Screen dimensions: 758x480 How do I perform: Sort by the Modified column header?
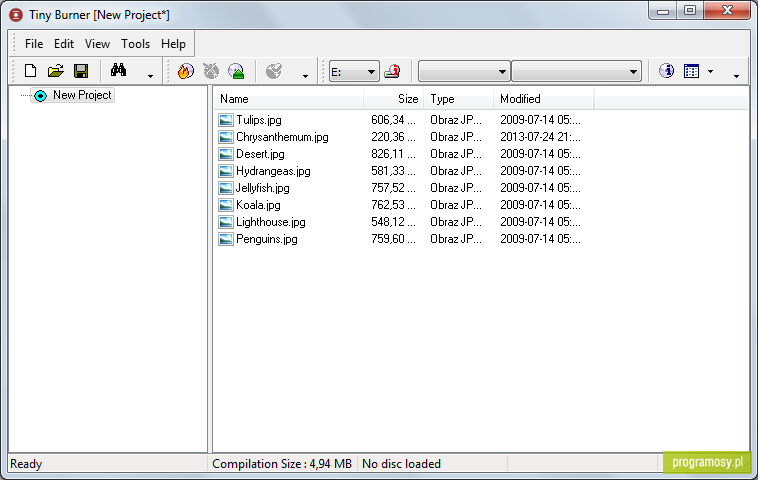coord(544,99)
